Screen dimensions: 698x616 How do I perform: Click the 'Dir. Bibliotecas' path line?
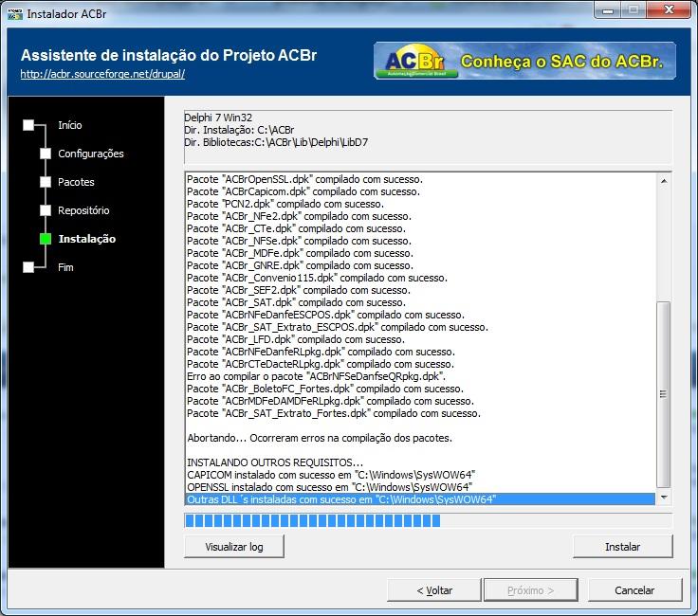[x=276, y=142]
